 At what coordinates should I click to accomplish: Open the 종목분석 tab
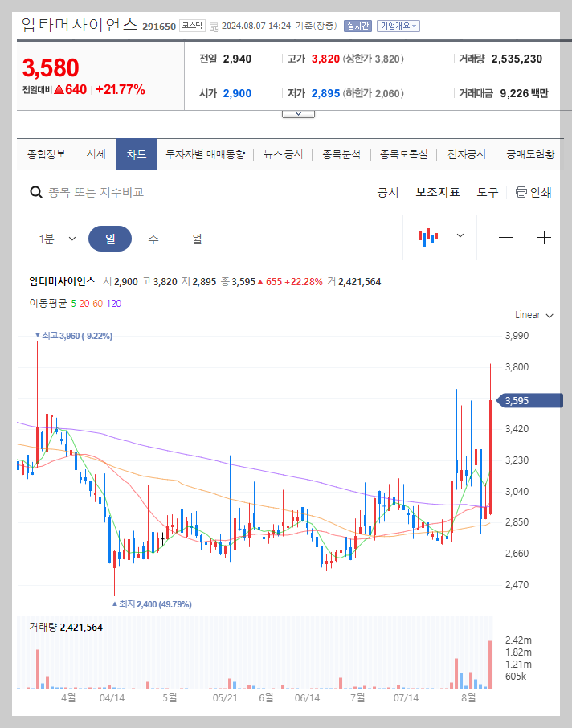341,154
